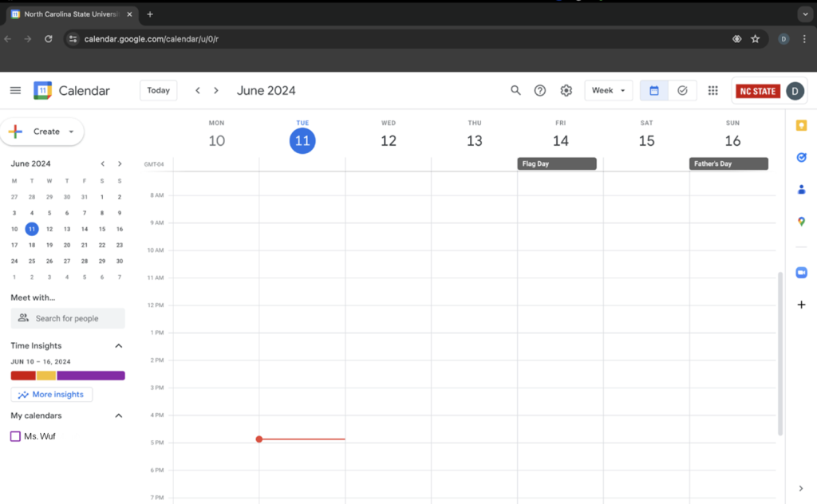Open the Week view dropdown

pos(608,90)
